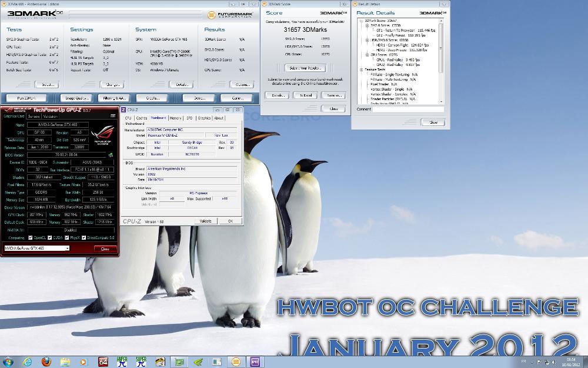The width and height of the screenshot is (588, 368).
Task: Open the SPD tab in CPU-Z
Action: pos(189,118)
